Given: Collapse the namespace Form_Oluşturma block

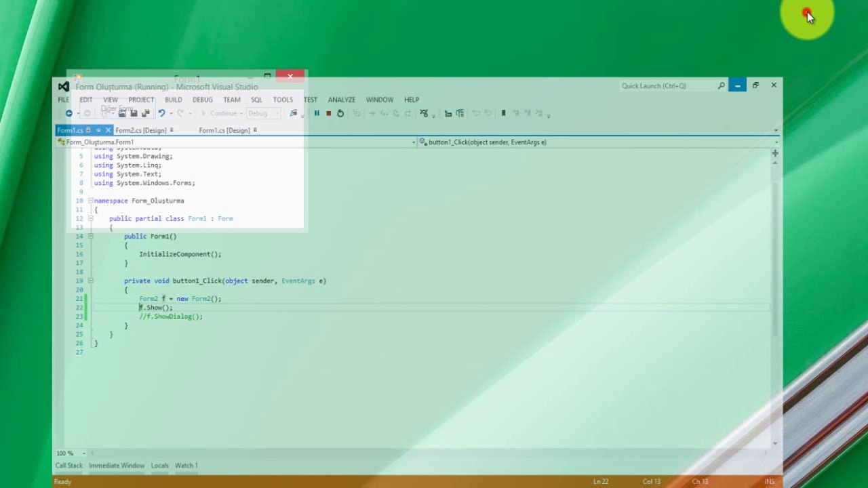Looking at the screenshot, I should [90, 201].
